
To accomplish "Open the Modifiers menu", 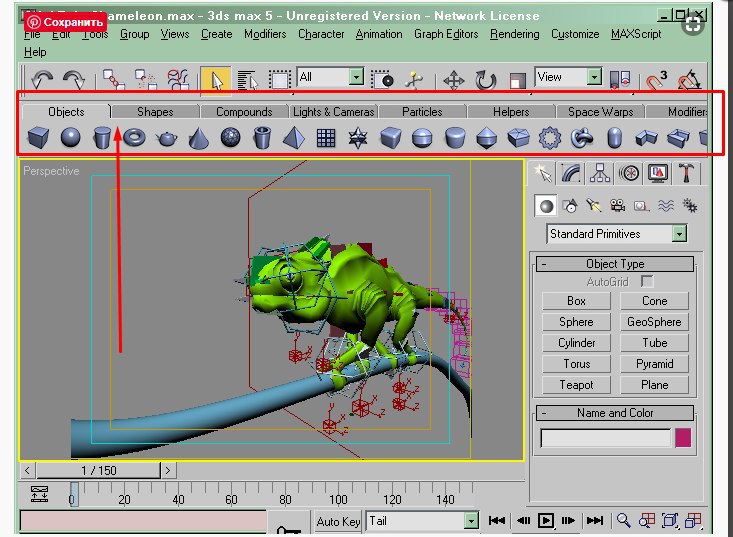I will pos(265,34).
